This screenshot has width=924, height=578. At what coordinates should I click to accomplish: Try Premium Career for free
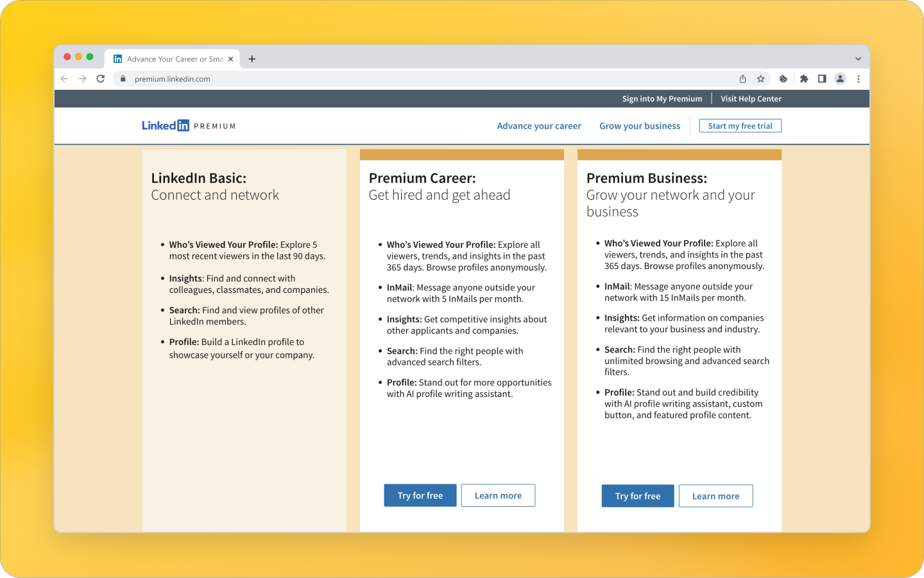(x=420, y=495)
